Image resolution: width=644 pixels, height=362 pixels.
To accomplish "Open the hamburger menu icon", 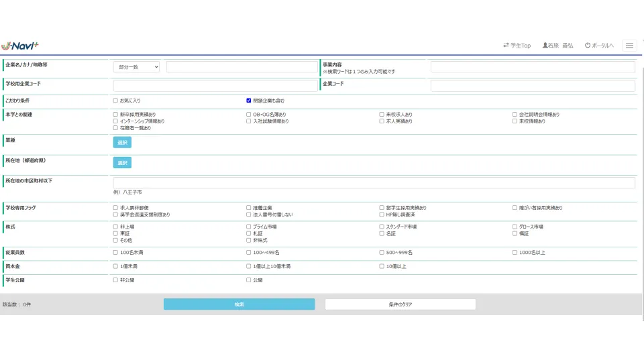I will 629,46.
